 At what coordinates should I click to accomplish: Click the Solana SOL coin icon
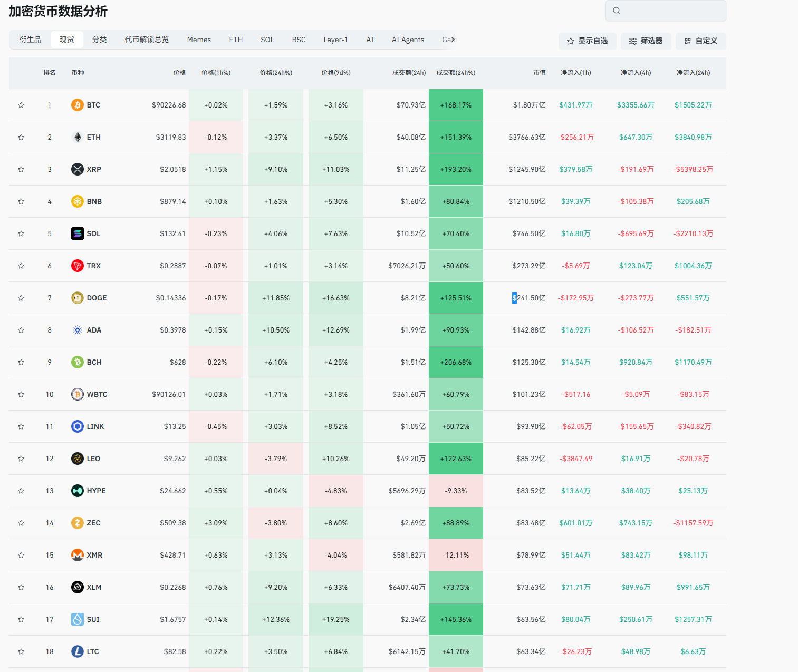78,233
